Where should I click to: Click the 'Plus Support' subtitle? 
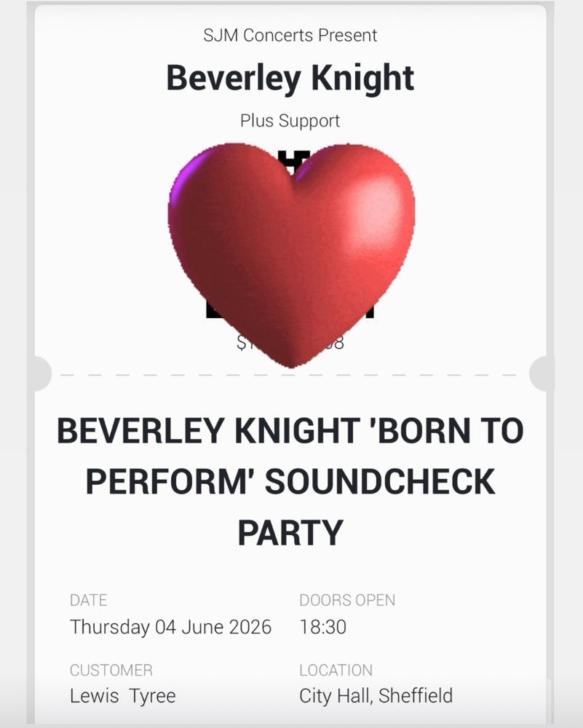(x=290, y=121)
